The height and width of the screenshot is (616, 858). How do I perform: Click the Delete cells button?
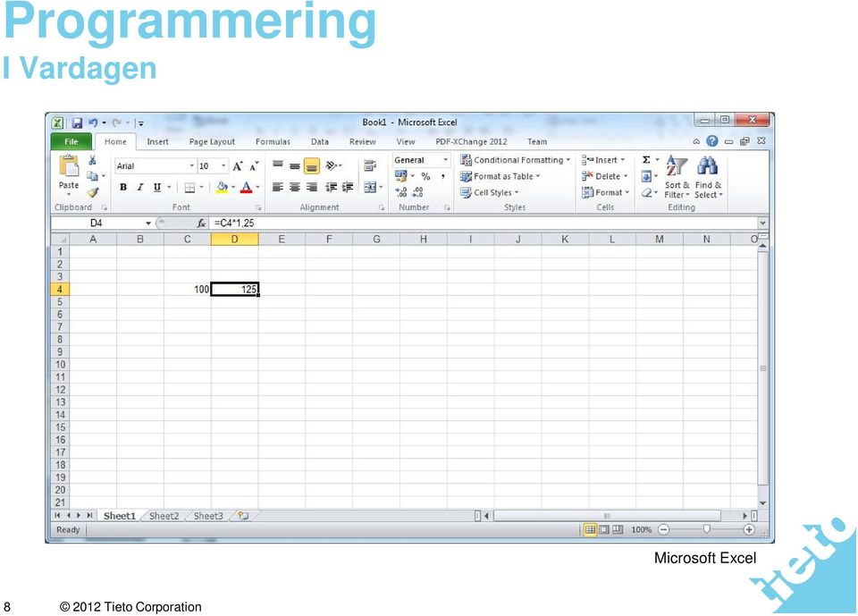[x=605, y=176]
